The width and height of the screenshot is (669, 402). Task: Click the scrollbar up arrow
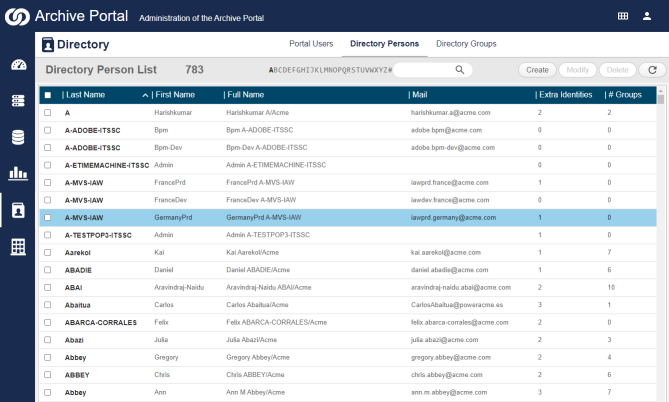pos(661,90)
